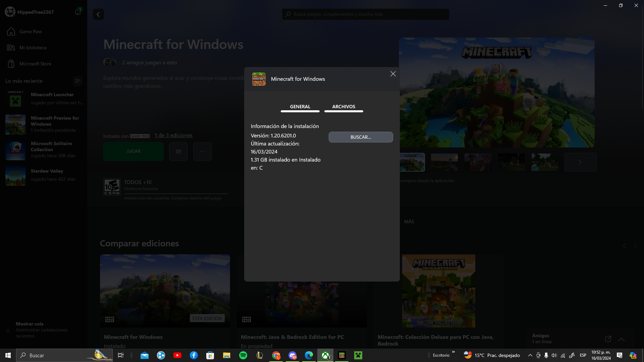This screenshot has height=362, width=644.
Task: Show system tray hidden icons
Action: (530, 355)
